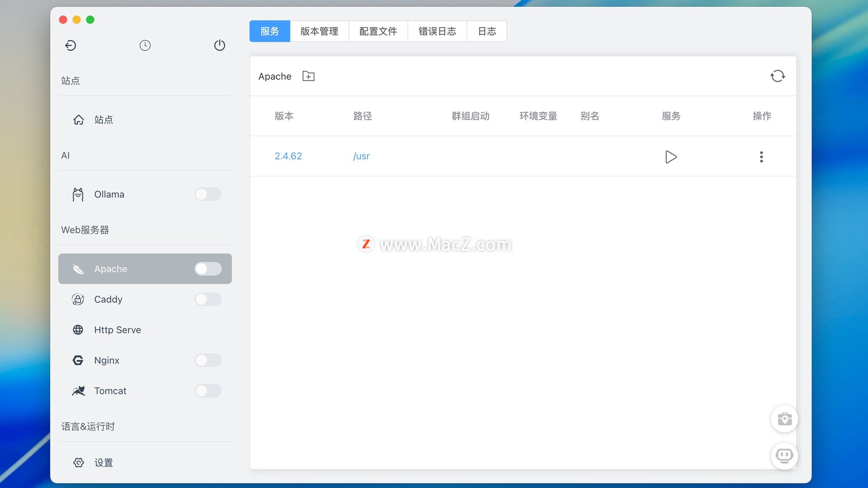Click the Apache panel title text
868x488 pixels.
click(275, 76)
